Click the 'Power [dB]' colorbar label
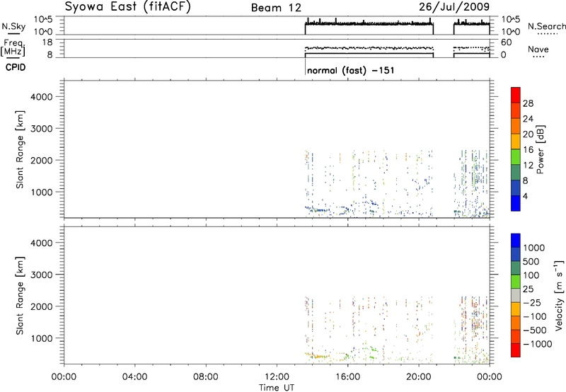The image size is (566, 392). [x=540, y=149]
